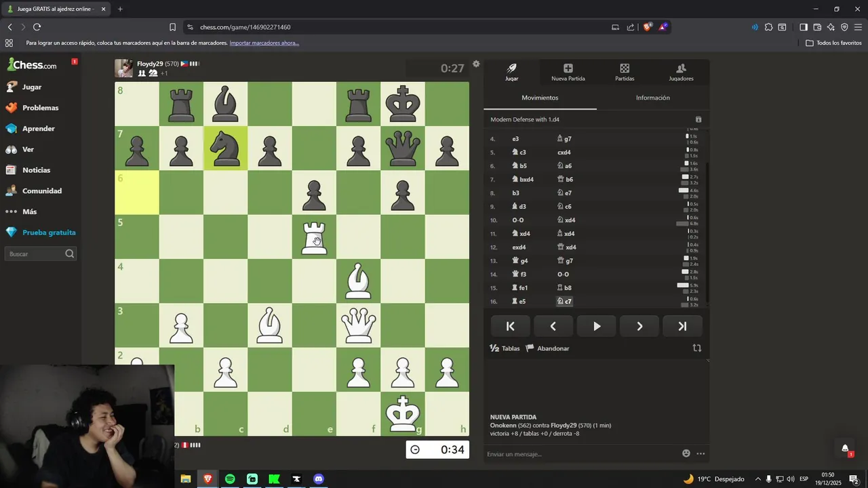Open the Jugar item in left sidebar
868x488 pixels.
tap(24, 87)
